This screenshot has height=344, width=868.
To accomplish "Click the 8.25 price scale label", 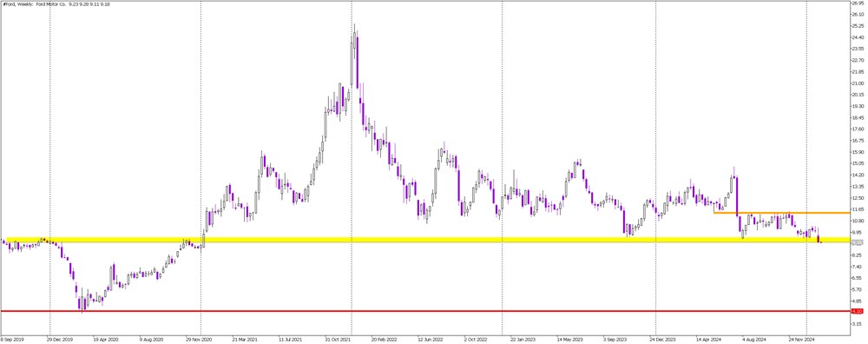I will tap(858, 255).
